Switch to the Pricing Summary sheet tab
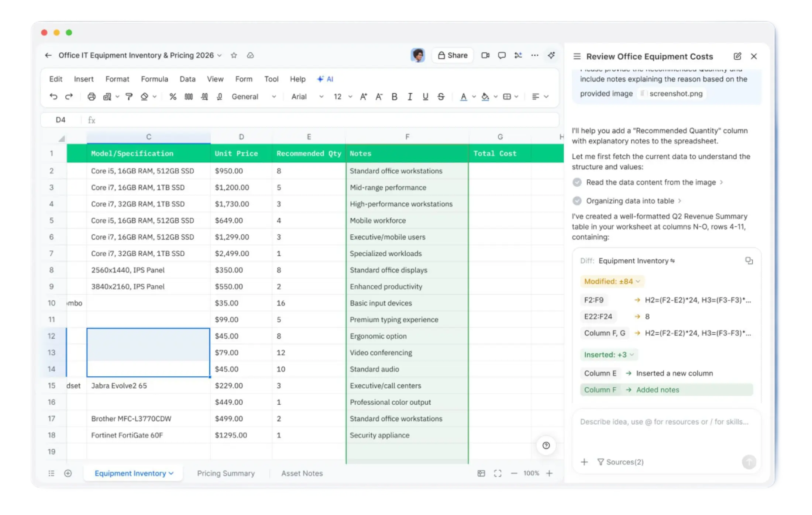 click(226, 473)
